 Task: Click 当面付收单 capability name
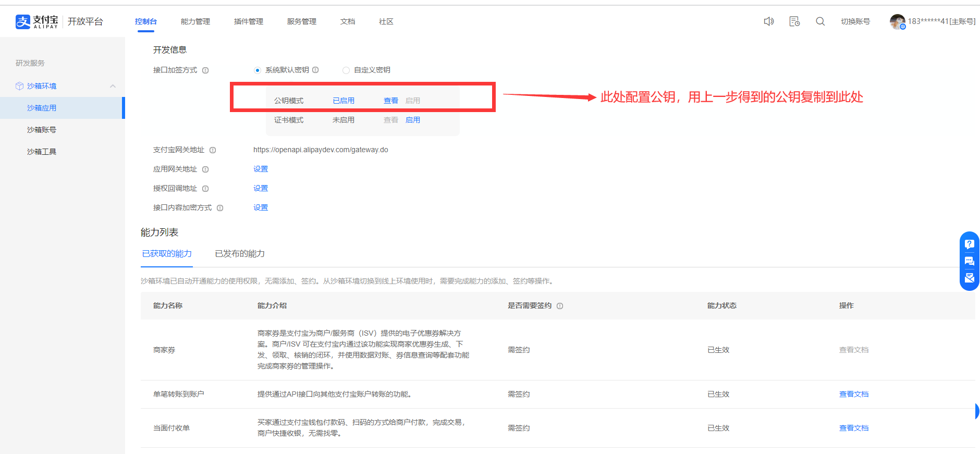pyautogui.click(x=171, y=428)
